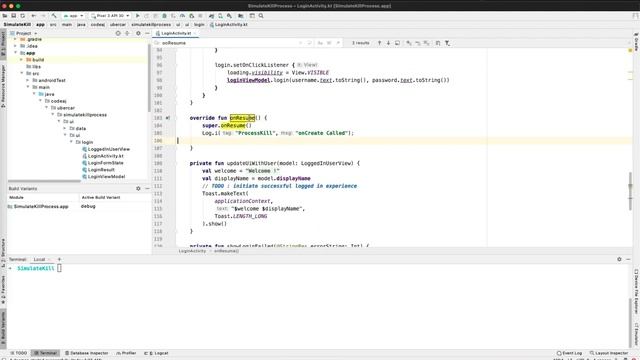Open Project panel settings gear

pyautogui.click(x=138, y=33)
